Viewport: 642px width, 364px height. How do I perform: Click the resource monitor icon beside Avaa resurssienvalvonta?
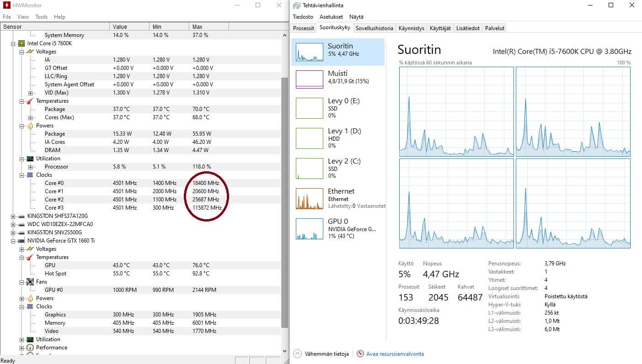(360, 353)
